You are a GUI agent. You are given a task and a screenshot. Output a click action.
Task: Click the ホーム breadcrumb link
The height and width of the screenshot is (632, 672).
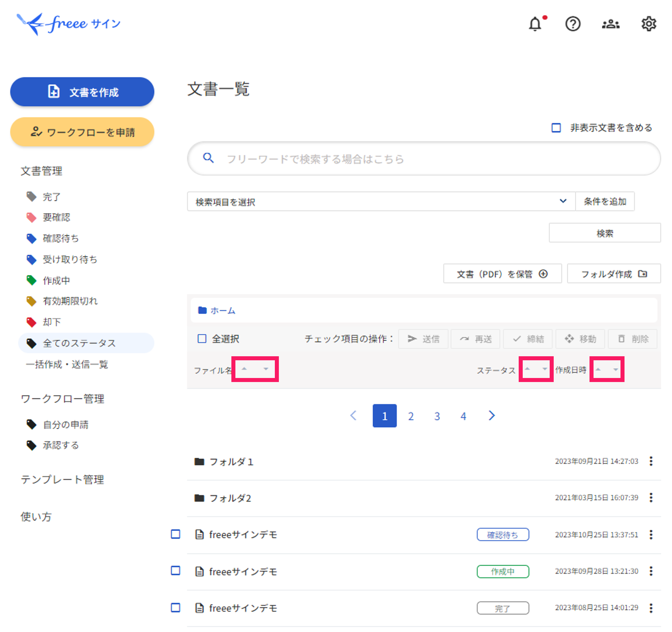click(x=223, y=310)
